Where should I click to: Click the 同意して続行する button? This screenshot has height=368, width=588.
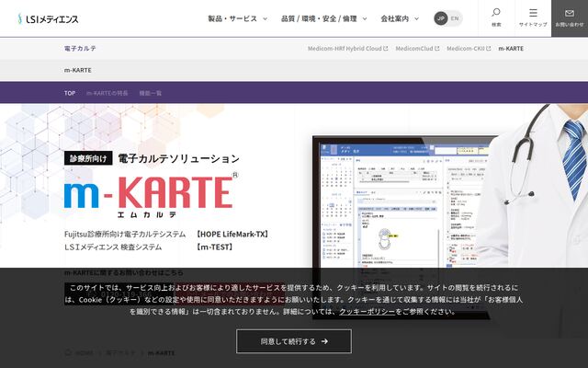(294, 341)
